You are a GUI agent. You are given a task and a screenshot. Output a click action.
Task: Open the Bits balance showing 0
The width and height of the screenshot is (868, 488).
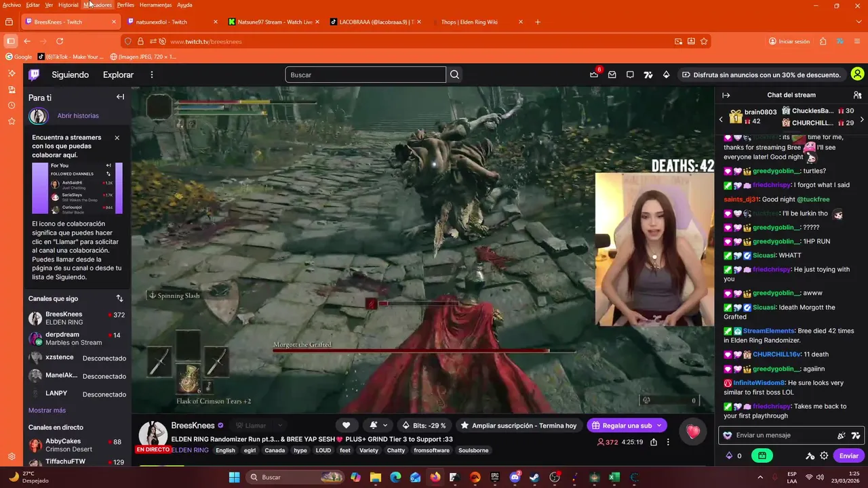tap(734, 455)
